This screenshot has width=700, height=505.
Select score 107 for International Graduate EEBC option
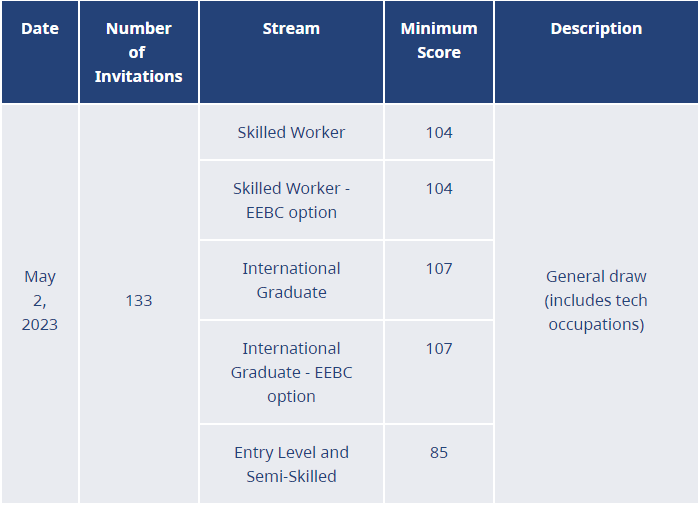point(438,348)
